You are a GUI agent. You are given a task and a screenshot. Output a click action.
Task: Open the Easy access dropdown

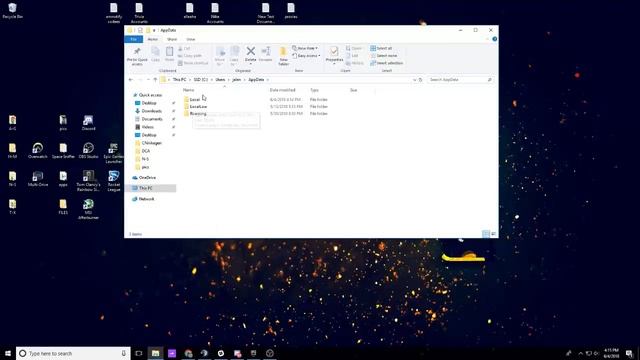[x=306, y=56]
